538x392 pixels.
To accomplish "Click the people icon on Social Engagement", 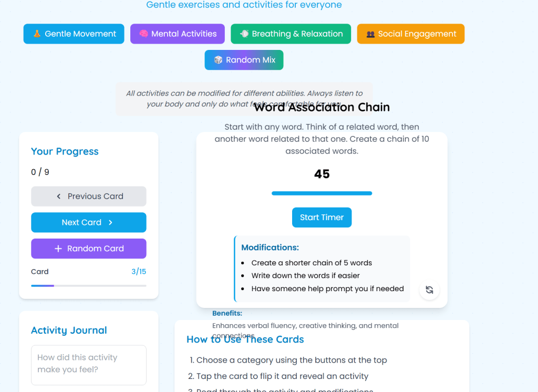I will point(370,34).
